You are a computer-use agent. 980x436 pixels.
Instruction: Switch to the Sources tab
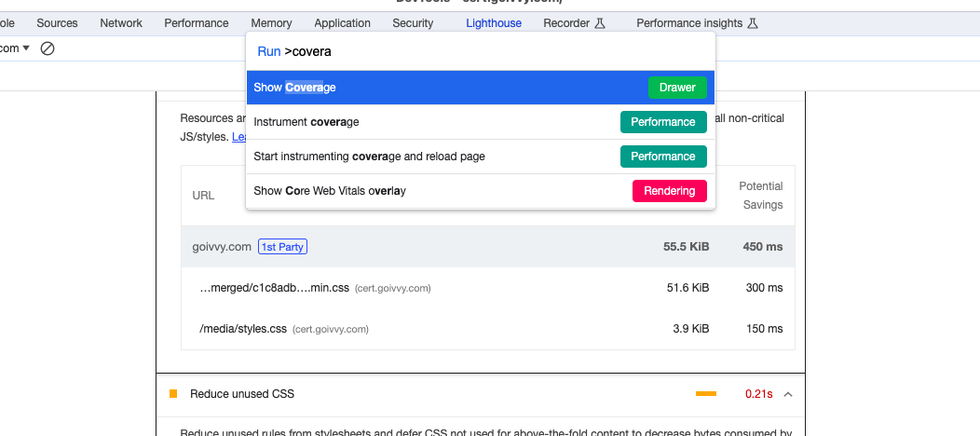[x=57, y=23]
